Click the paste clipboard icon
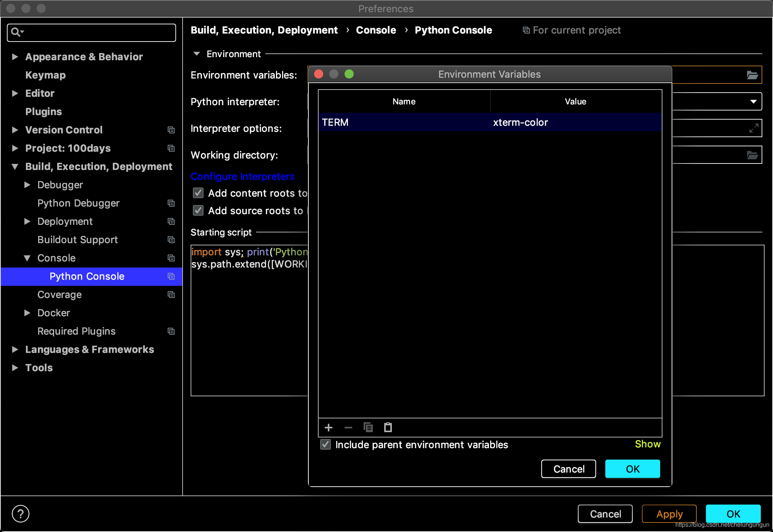 point(388,428)
